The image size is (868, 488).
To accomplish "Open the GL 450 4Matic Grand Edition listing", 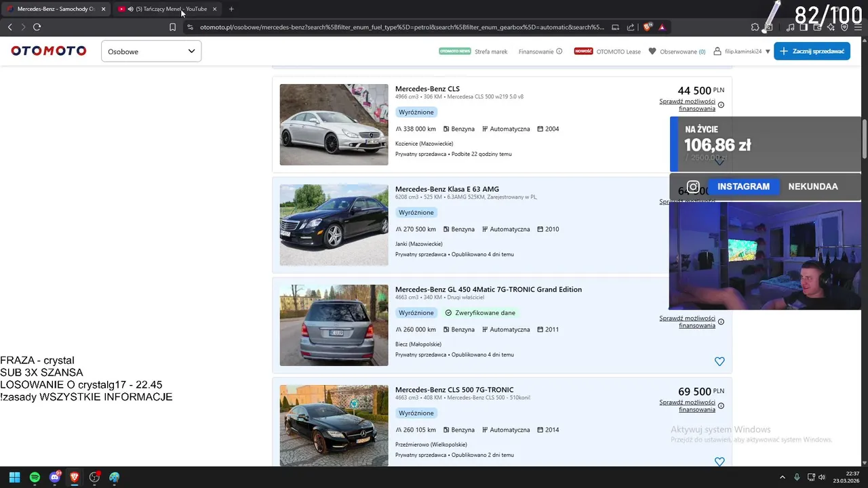I will point(488,289).
